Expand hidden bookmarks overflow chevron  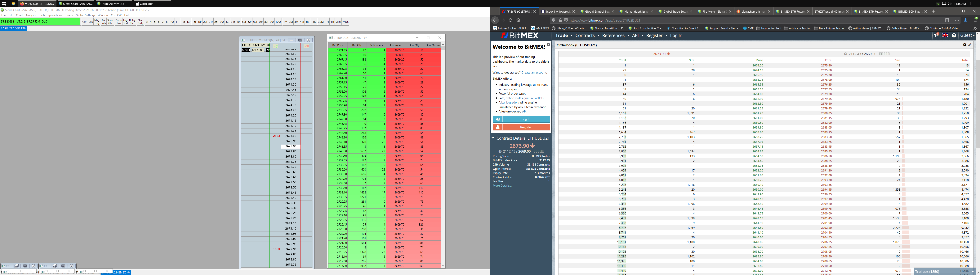click(975, 28)
